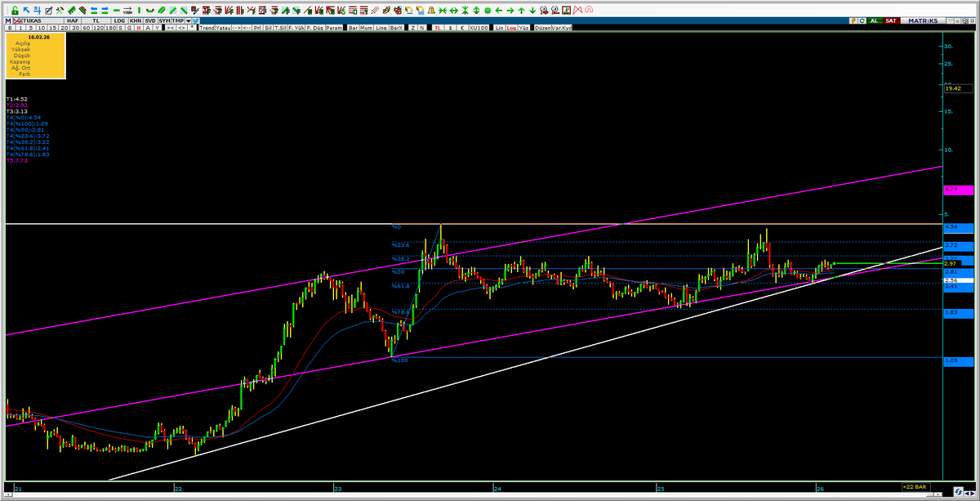
Task: Click the green up arrow icon
Action: (x=520, y=11)
